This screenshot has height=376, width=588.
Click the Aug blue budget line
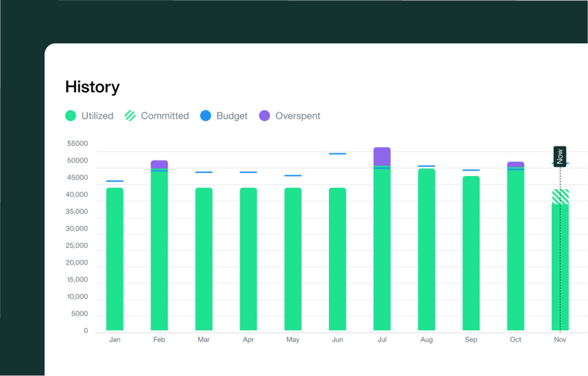coord(427,166)
